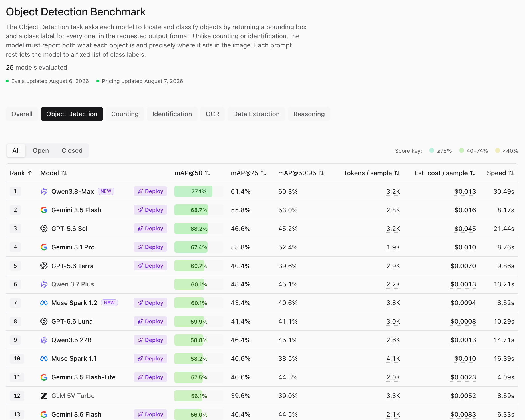Viewport: 525px width, 420px height.
Task: Click the Meta logo beside Muse Spark 1.1
Action: tap(44, 359)
